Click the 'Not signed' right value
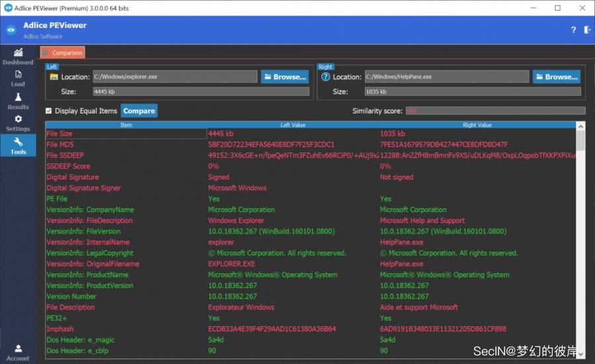Screen dimensions: 595x364 (x=397, y=177)
